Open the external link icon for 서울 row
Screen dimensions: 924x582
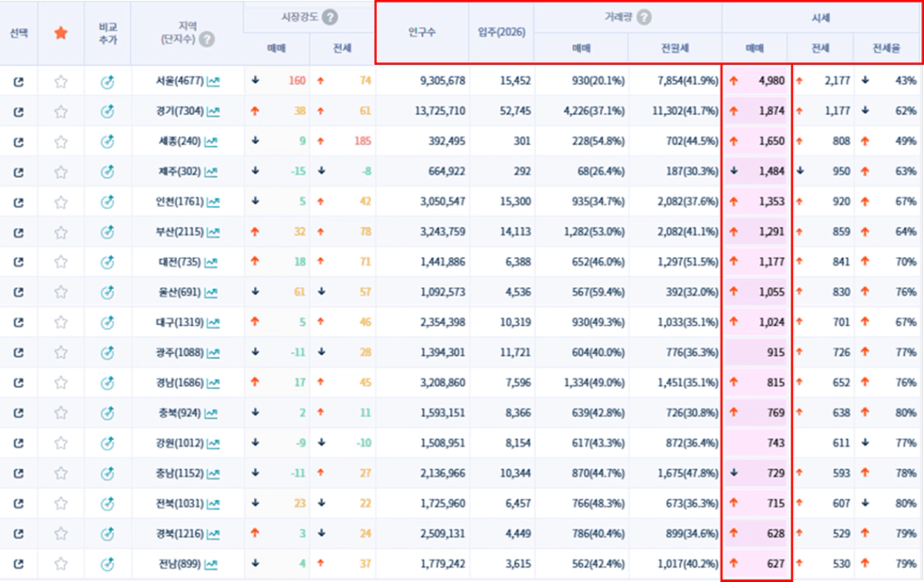click(18, 82)
